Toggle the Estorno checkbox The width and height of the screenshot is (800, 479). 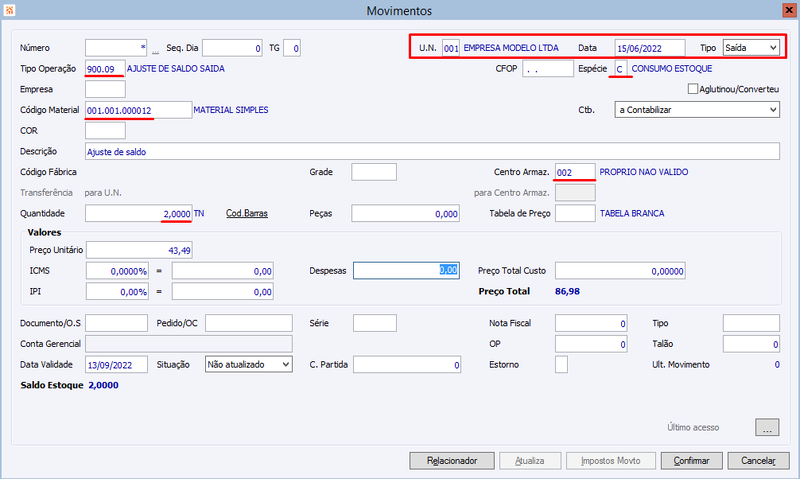click(x=561, y=365)
